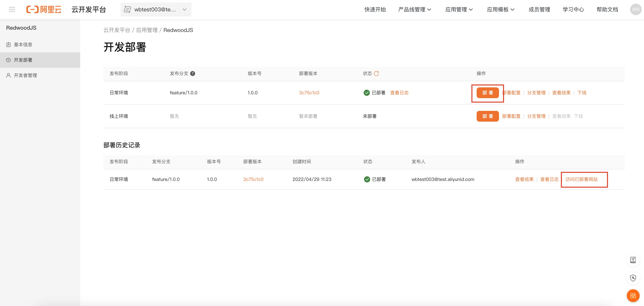Expand the wbtest003 account selector dropdown
The height and width of the screenshot is (306, 644).
point(156,9)
